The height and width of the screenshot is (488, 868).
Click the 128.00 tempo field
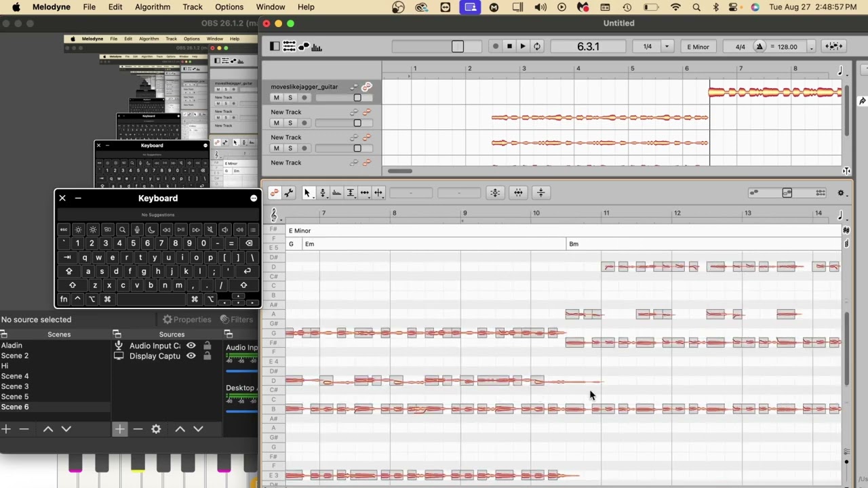tap(787, 47)
